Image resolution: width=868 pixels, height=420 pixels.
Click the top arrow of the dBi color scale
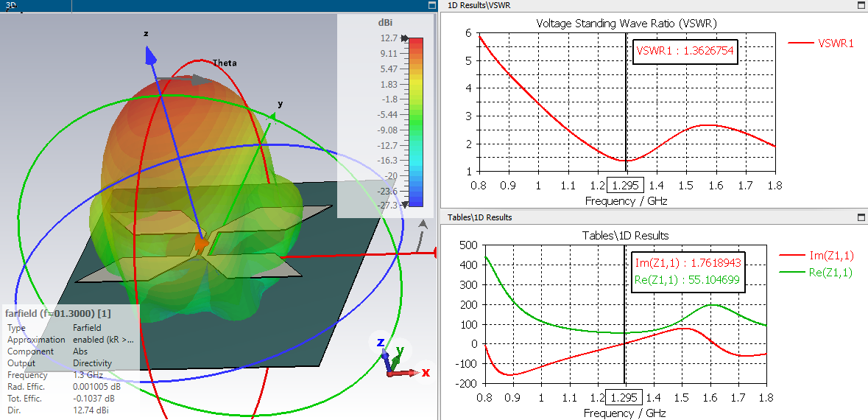click(x=405, y=38)
